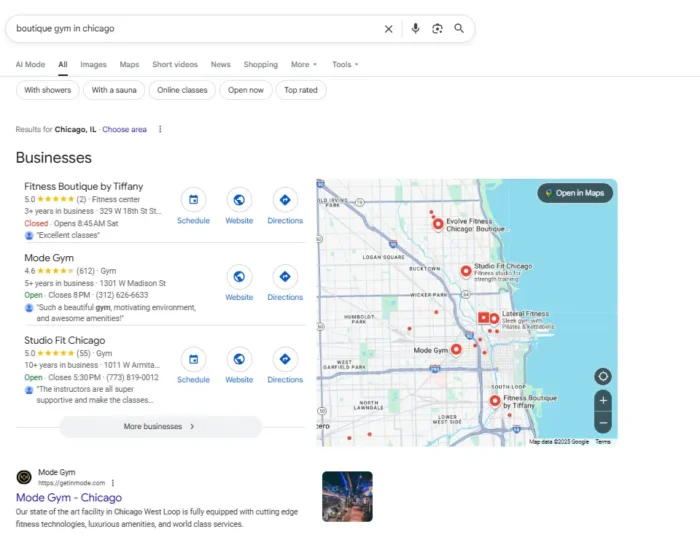700x540 pixels.
Task: Select the Fitness Boutique by Tiffany map pin
Action: coord(495,401)
